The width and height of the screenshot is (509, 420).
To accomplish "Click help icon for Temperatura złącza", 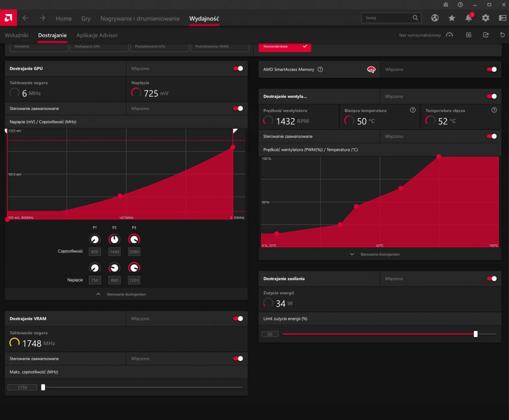I will 494,110.
